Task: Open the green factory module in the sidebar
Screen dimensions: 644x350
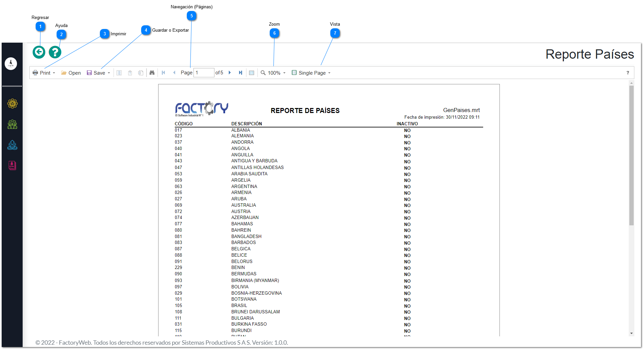Action: point(12,124)
